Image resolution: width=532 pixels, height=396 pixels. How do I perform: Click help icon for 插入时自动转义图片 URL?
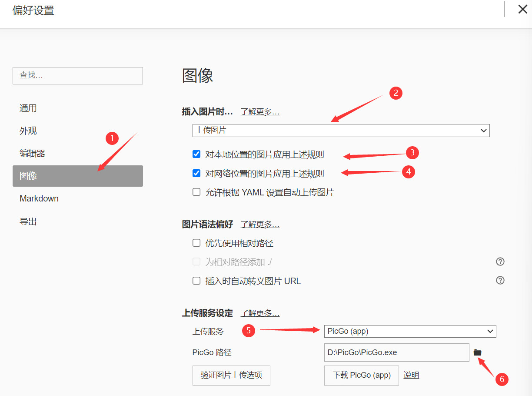[500, 280]
